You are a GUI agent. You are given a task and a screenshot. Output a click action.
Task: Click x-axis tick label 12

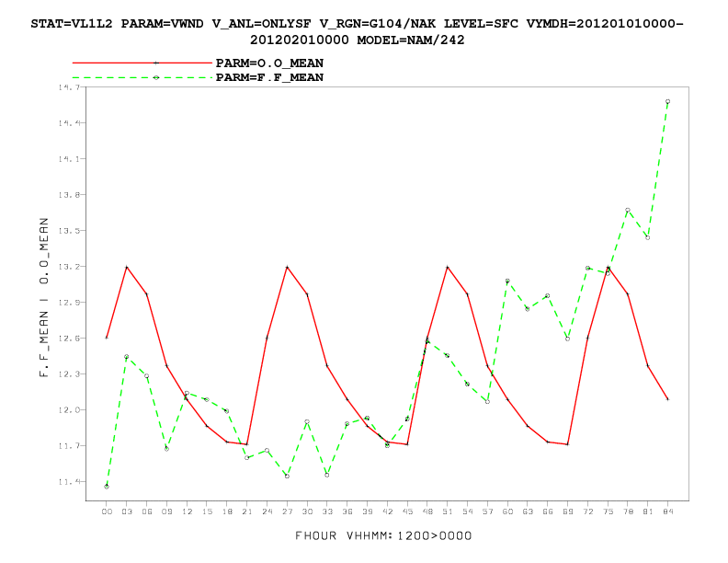pyautogui.click(x=187, y=511)
